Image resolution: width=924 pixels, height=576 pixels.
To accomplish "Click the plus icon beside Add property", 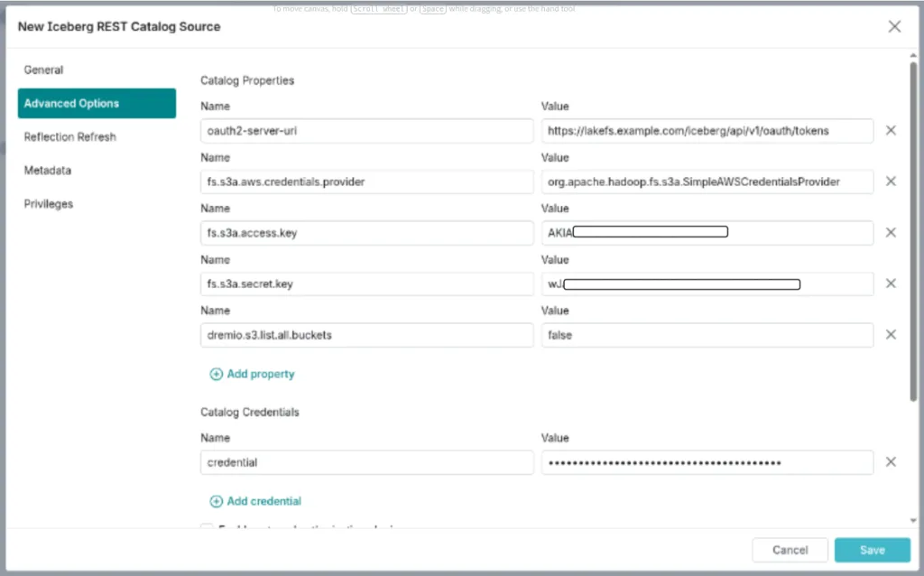I will point(216,374).
